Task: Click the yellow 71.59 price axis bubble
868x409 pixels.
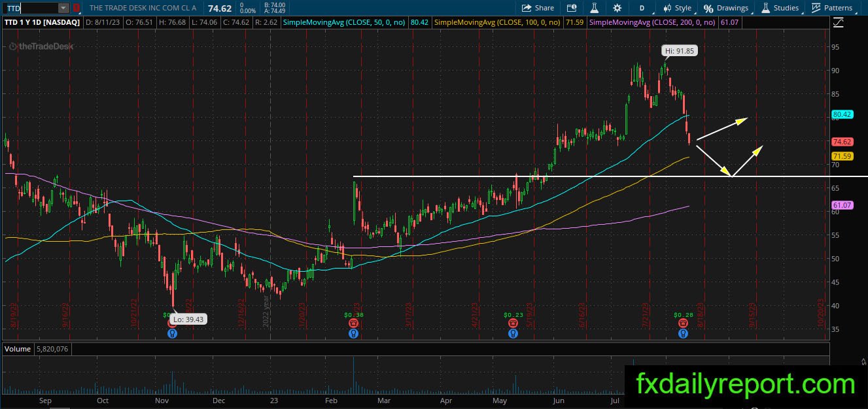Action: pos(841,156)
